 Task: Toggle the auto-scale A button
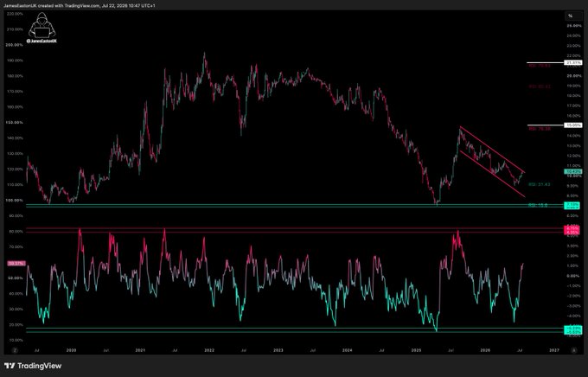(x=573, y=350)
